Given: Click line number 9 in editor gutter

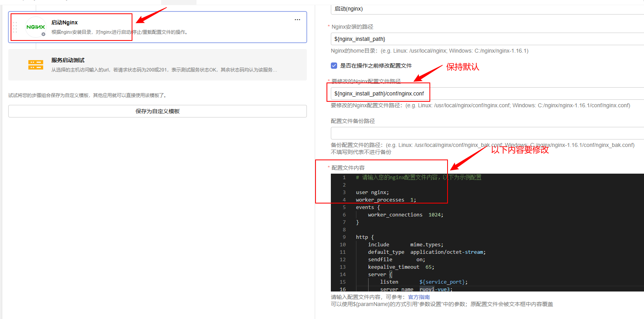Looking at the screenshot, I should pyautogui.click(x=344, y=237).
